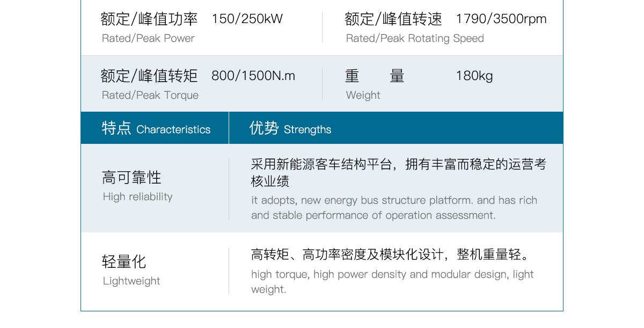Image resolution: width=644 pixels, height=328 pixels.
Task: Click the Chinese heading 额定/峰值功率
Action: coord(149,19)
